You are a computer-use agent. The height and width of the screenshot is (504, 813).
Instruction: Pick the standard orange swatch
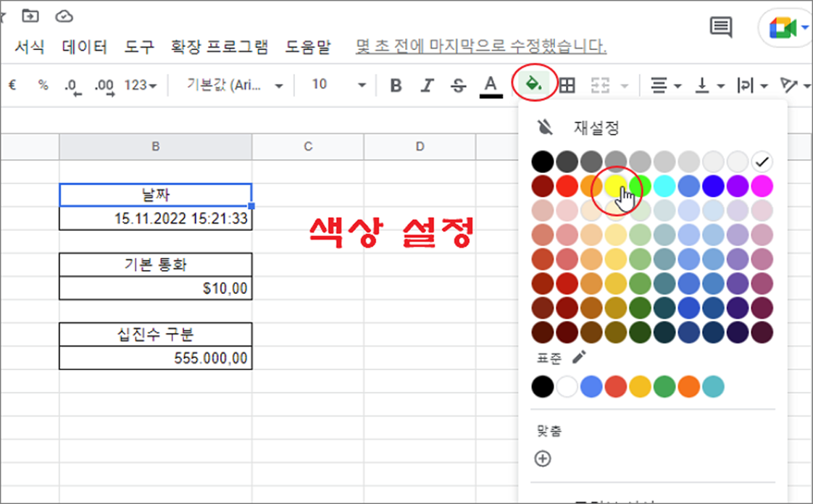(x=688, y=387)
